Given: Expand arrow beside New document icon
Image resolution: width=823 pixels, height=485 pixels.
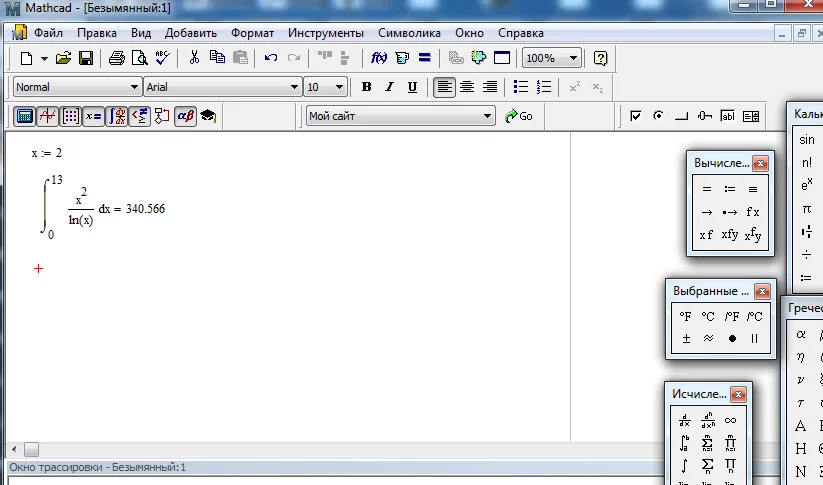Looking at the screenshot, I should pos(44,59).
